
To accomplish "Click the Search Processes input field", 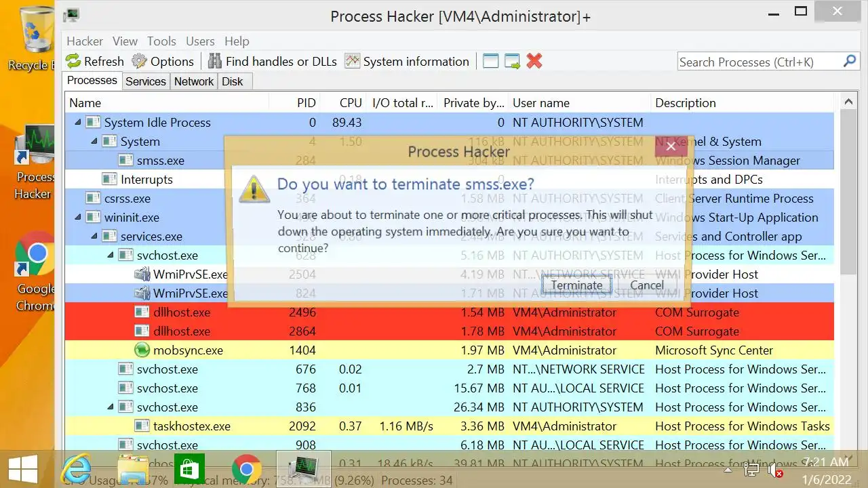I will 758,62.
